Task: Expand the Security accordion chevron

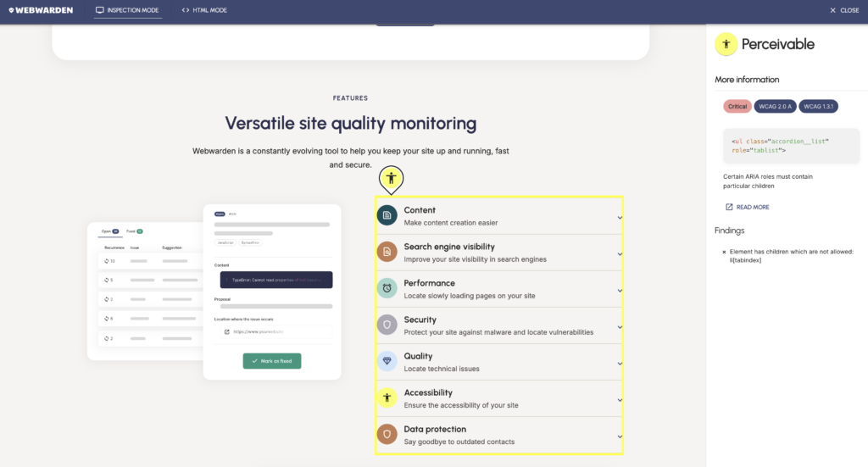Action: point(620,326)
